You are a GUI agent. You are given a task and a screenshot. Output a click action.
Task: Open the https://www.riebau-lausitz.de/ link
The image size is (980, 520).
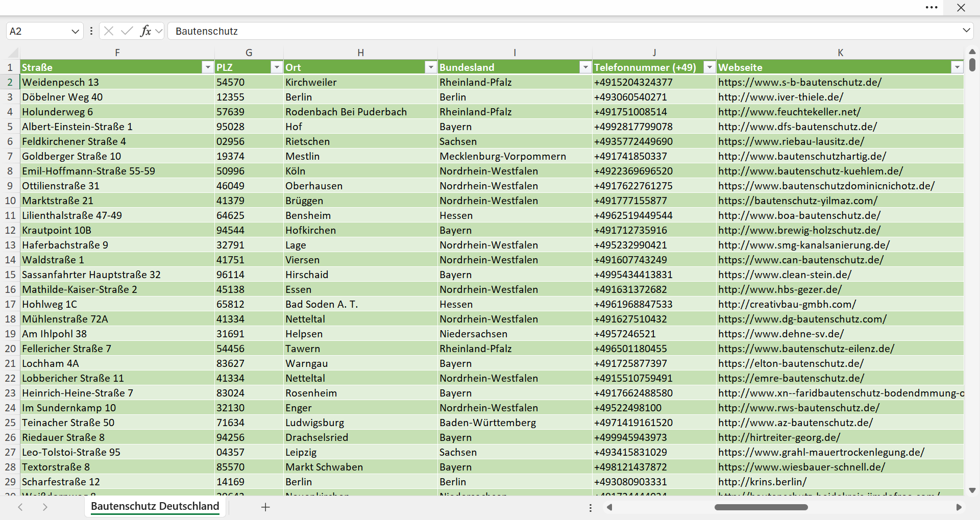791,141
